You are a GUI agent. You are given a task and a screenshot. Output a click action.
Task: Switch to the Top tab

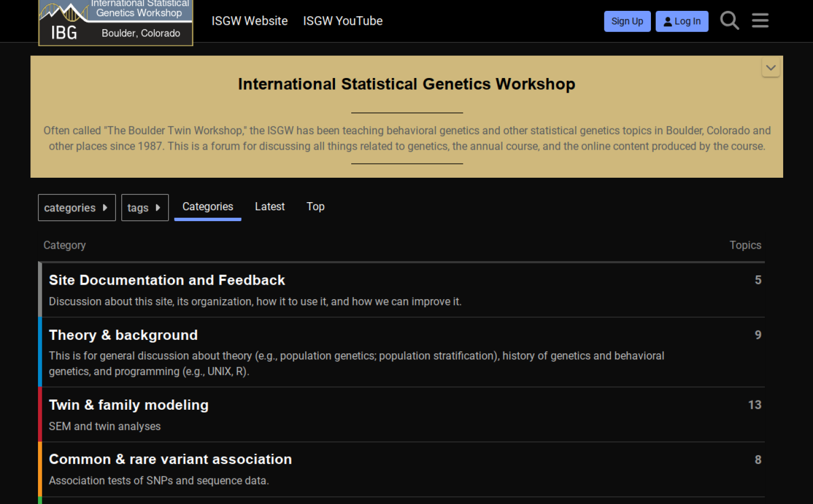315,206
